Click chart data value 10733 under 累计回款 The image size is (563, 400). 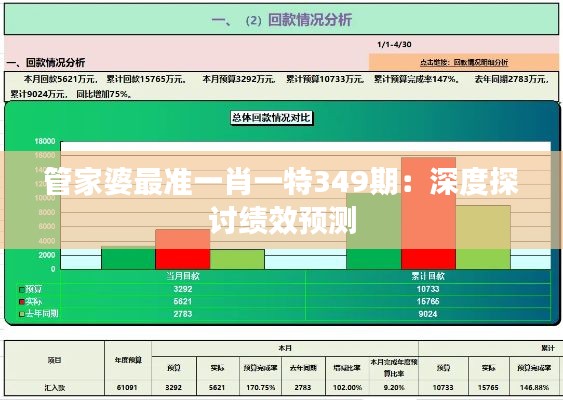[428, 289]
